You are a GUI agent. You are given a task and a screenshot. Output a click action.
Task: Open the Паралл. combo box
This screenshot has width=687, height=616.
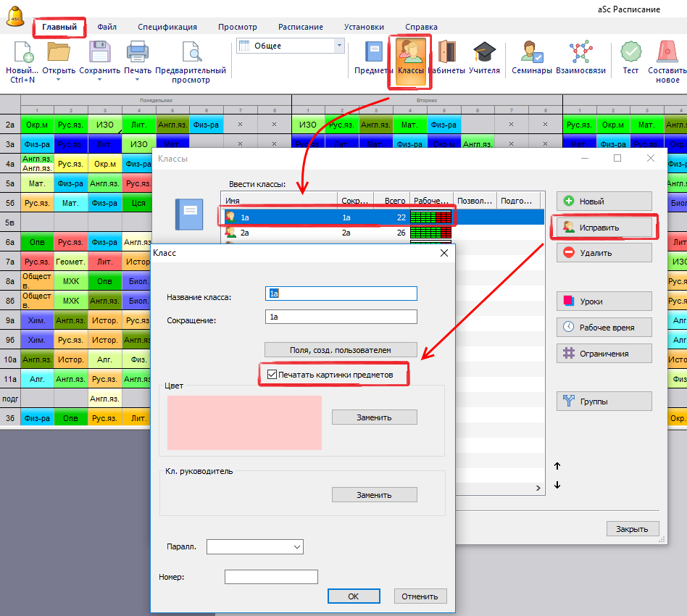(x=254, y=546)
